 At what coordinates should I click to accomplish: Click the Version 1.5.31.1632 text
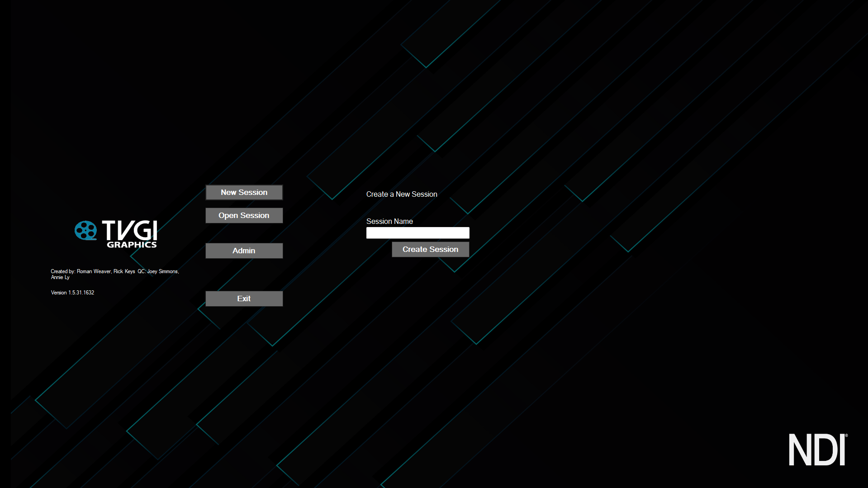point(72,293)
